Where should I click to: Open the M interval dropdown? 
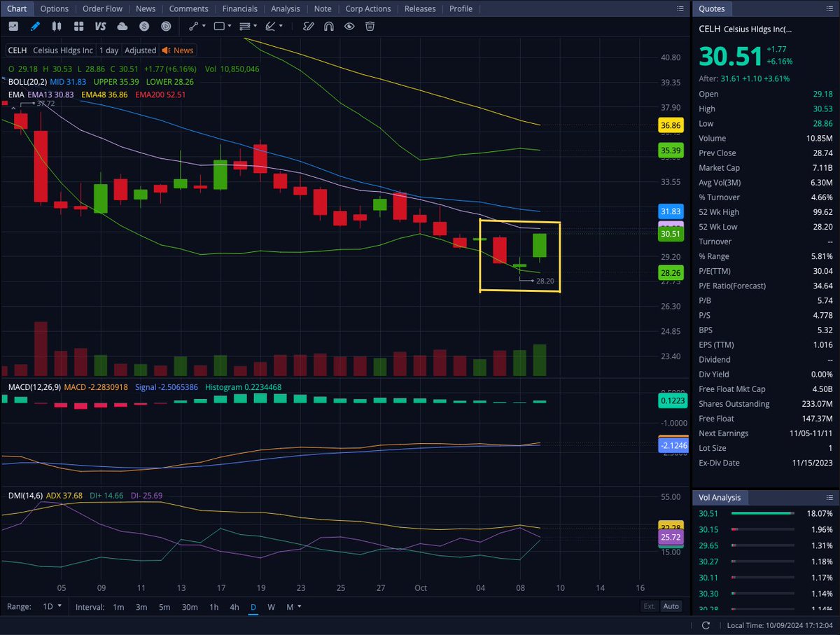[x=294, y=607]
